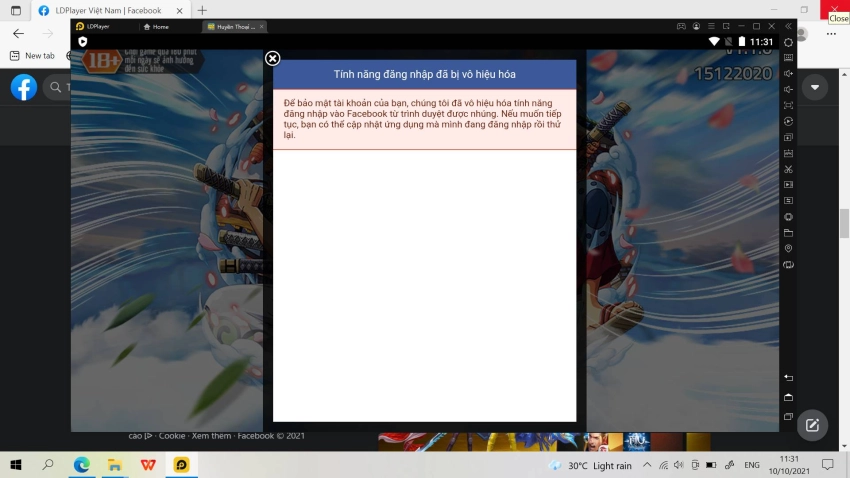
Task: Open LDPlayer settings gear icon
Action: tap(788, 42)
